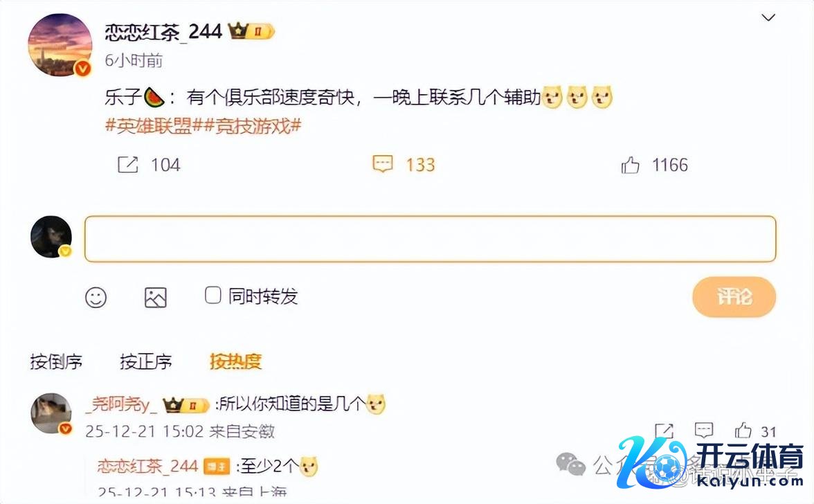The height and width of the screenshot is (504, 814).
Task: Select the 按热度 sorting tab
Action: (235, 361)
